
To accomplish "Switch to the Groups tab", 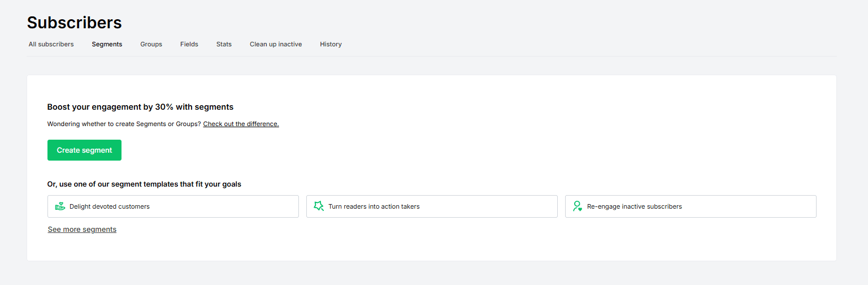I will point(151,44).
